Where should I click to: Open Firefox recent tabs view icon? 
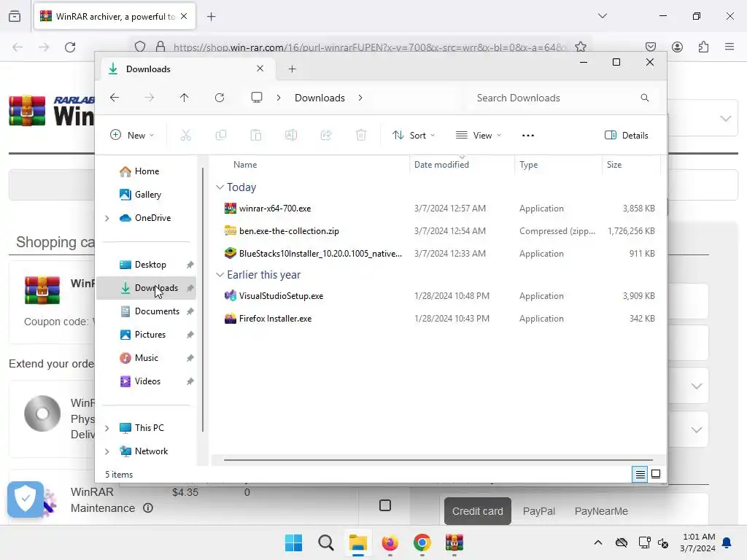(15, 16)
